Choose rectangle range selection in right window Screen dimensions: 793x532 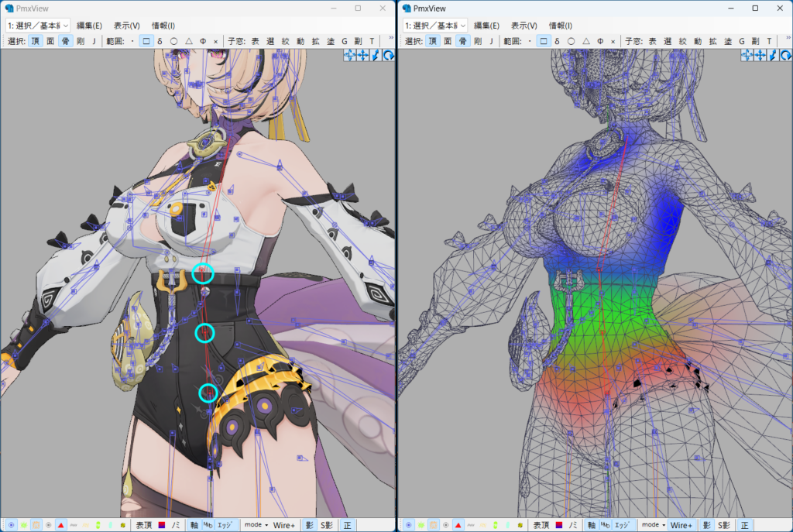(x=544, y=41)
